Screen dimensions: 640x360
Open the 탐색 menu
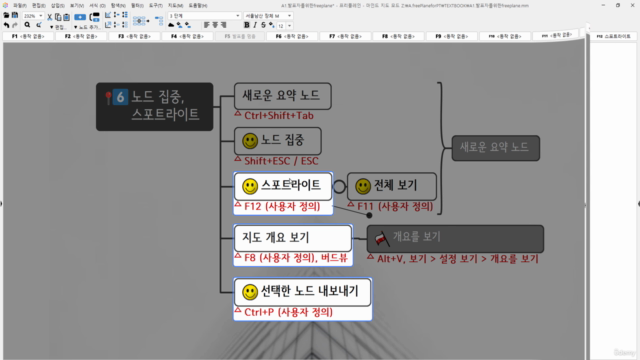point(118,6)
